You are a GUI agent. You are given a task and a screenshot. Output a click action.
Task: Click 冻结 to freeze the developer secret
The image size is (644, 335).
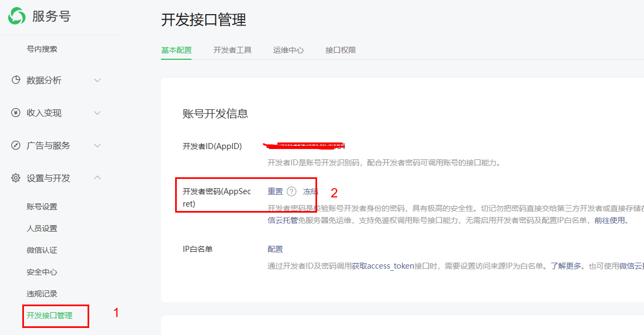tap(311, 191)
